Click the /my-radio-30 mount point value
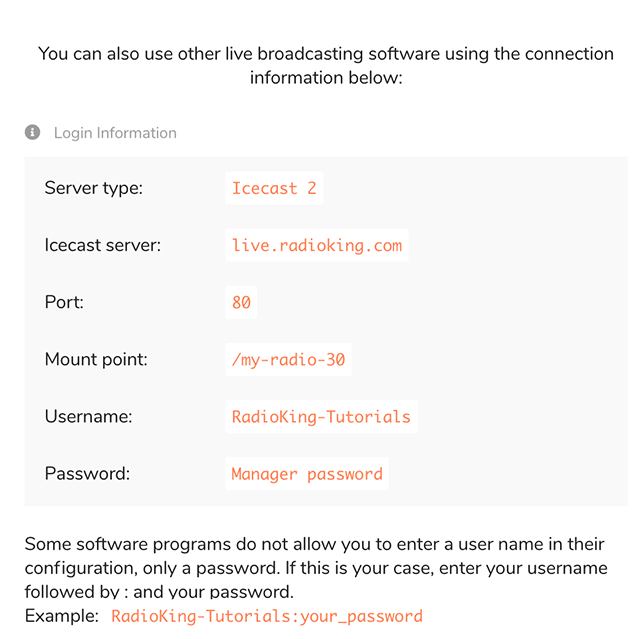The height and width of the screenshot is (639, 640). [x=288, y=359]
